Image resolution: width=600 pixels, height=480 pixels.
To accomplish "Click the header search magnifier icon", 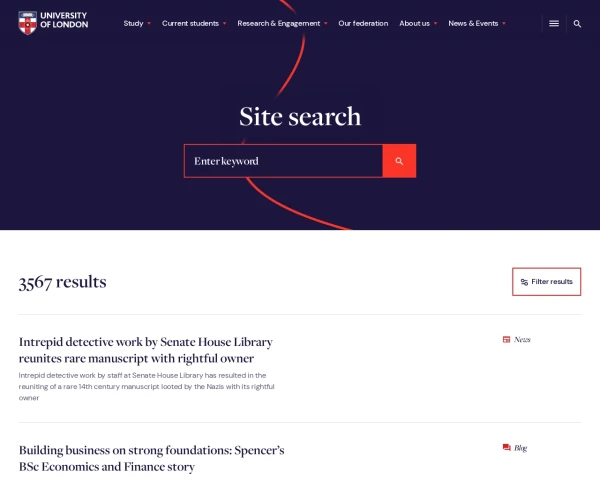I will [x=577, y=23].
